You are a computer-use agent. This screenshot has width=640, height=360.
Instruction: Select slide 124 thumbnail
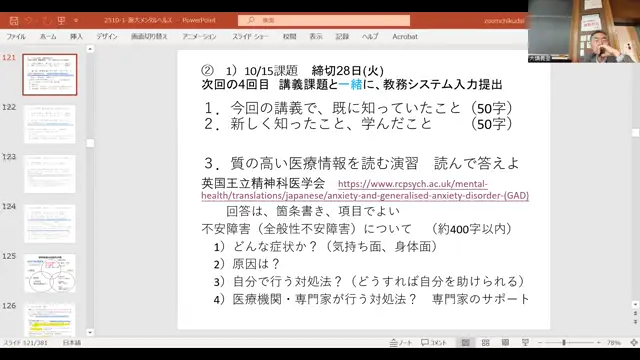pos(50,224)
